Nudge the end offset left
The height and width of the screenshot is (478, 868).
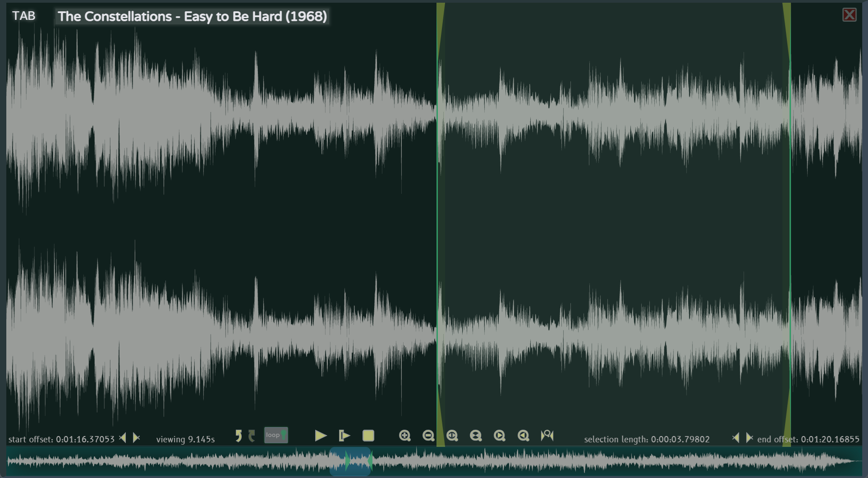736,438
